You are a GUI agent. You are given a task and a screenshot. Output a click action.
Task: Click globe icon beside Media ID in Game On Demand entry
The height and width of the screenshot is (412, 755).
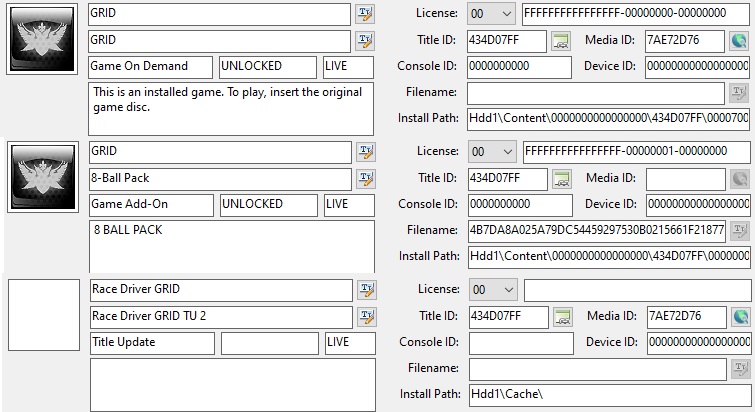click(x=739, y=41)
